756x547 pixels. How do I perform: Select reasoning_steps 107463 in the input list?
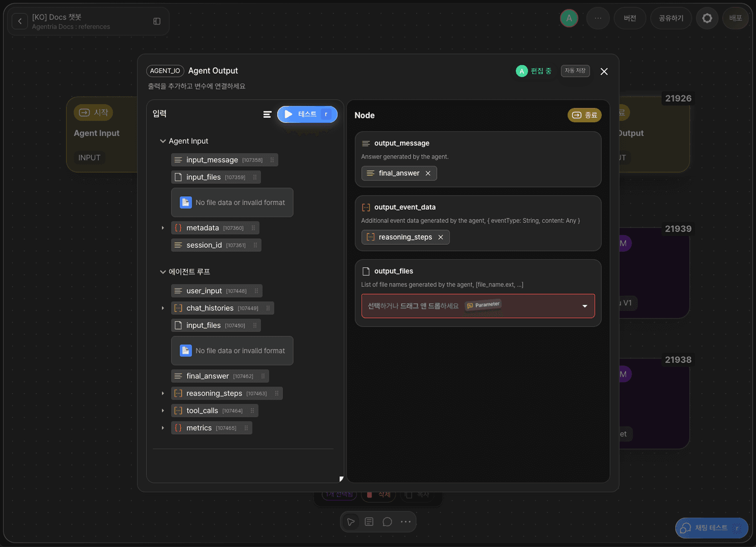click(x=227, y=393)
